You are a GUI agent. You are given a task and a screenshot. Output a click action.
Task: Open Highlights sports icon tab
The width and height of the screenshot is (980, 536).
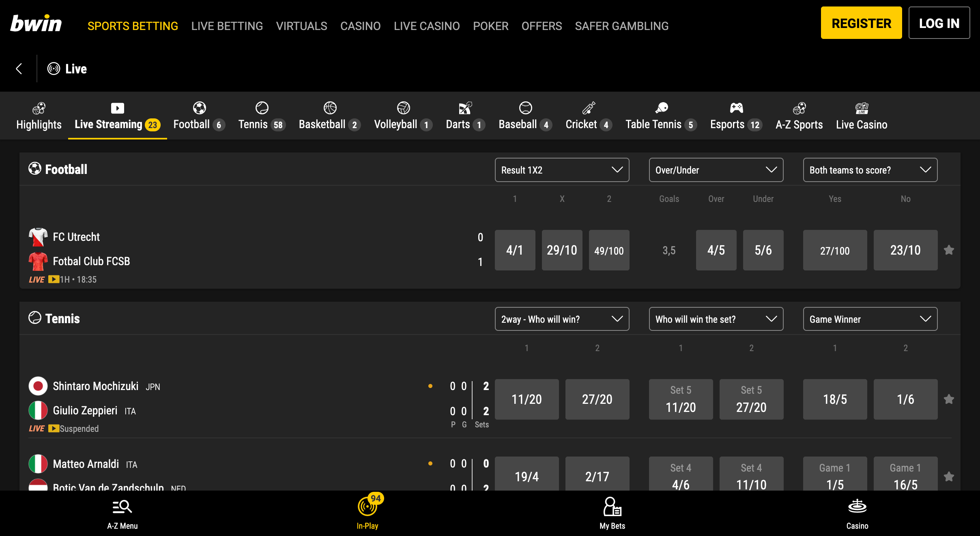click(x=39, y=108)
